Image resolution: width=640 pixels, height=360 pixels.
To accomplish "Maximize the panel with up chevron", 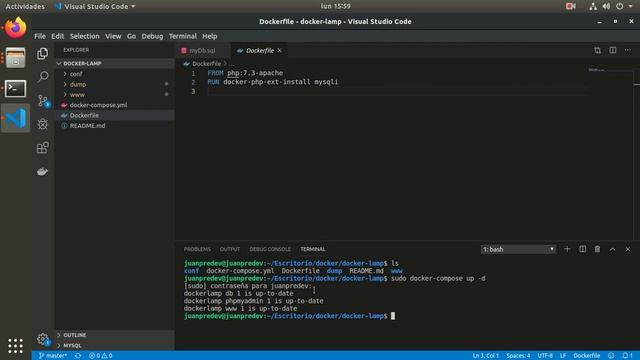I will (x=613, y=249).
